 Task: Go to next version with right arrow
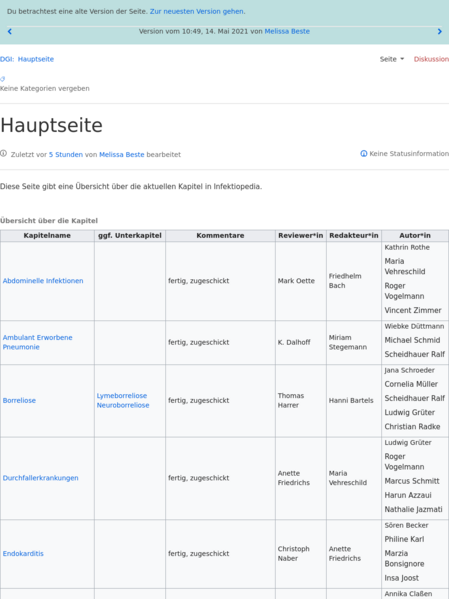[x=439, y=32]
